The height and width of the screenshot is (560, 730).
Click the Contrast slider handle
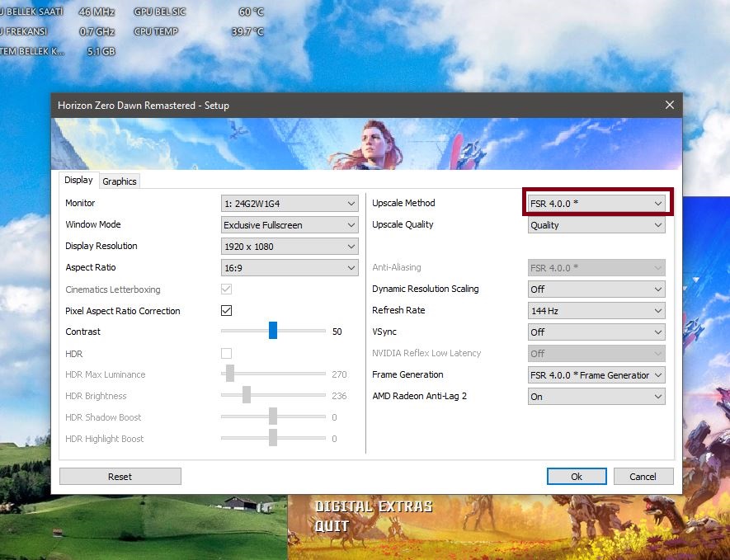[x=273, y=331]
